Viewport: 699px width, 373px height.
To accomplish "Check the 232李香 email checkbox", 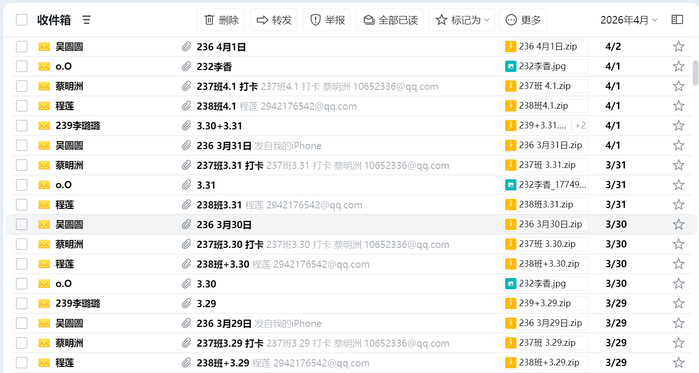I will point(21,66).
